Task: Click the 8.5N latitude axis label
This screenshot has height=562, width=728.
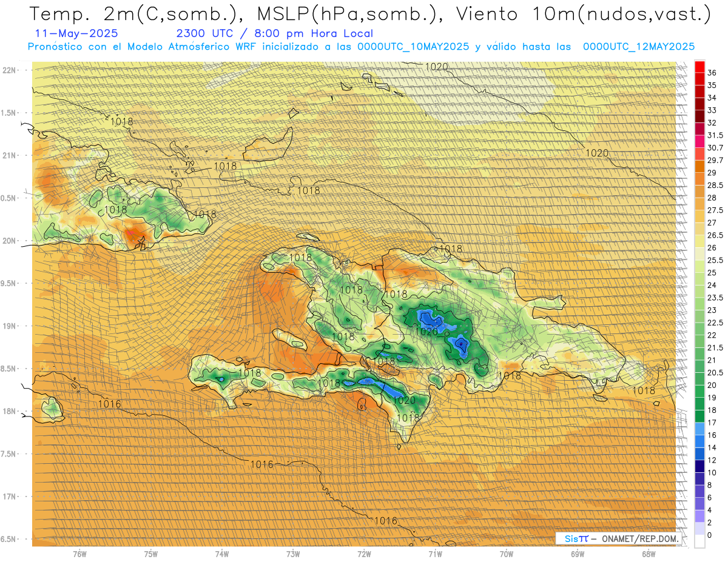Action: pyautogui.click(x=9, y=369)
